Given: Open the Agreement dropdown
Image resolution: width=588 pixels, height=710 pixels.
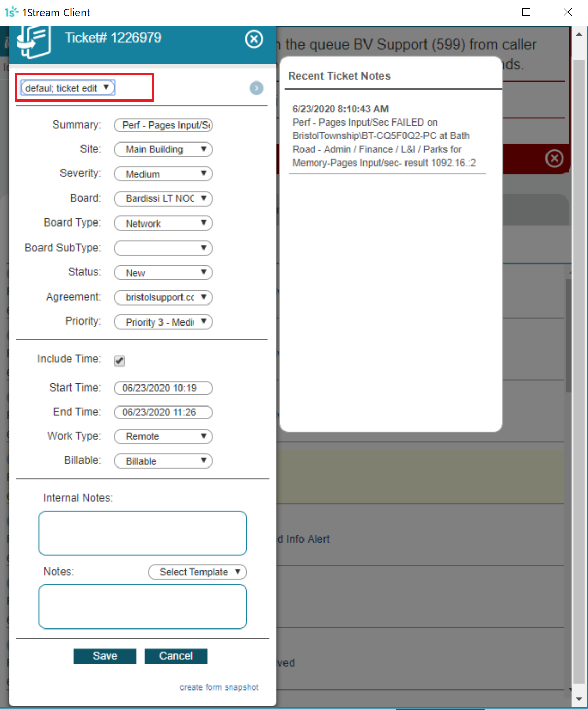Looking at the screenshot, I should (163, 297).
